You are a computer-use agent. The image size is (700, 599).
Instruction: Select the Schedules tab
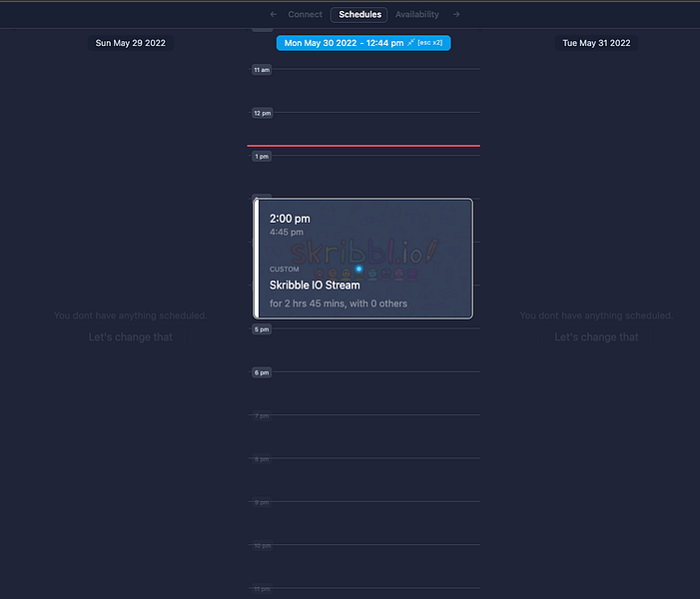click(x=359, y=14)
